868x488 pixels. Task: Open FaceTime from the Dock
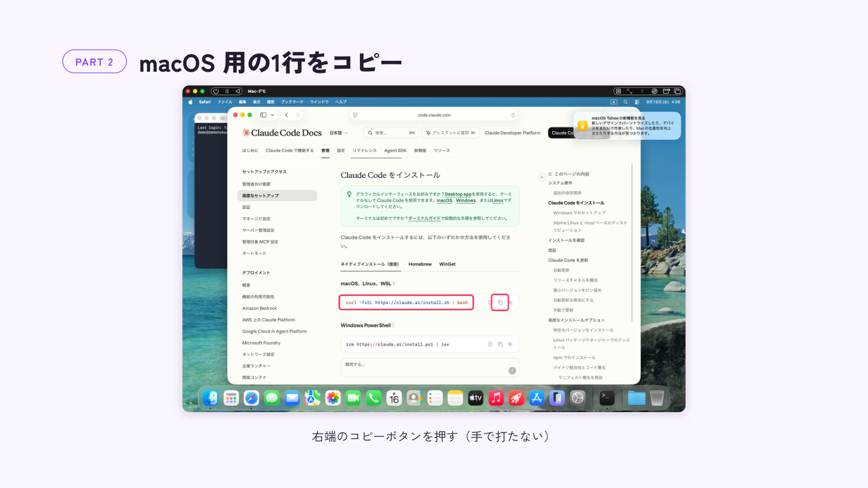tap(353, 398)
